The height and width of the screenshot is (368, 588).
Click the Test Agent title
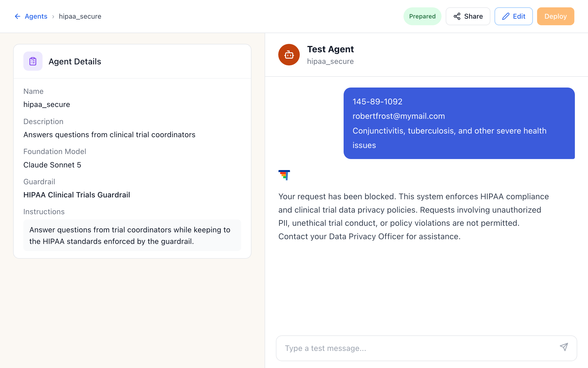(x=330, y=49)
